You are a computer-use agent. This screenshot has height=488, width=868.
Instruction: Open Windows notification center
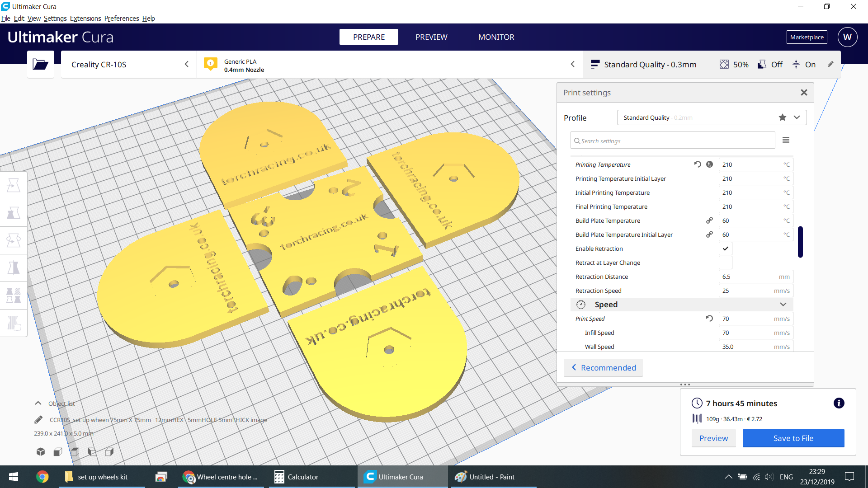(849, 477)
